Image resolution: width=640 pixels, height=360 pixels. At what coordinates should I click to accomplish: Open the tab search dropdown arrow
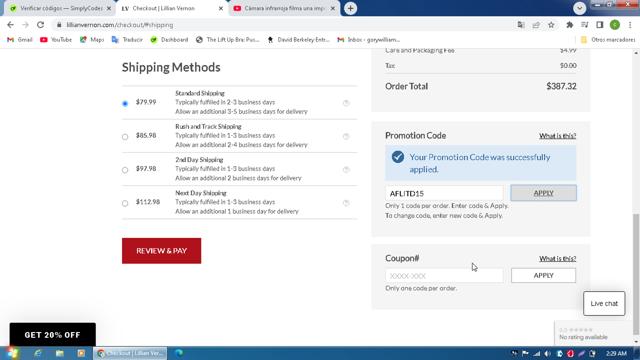[579, 8]
